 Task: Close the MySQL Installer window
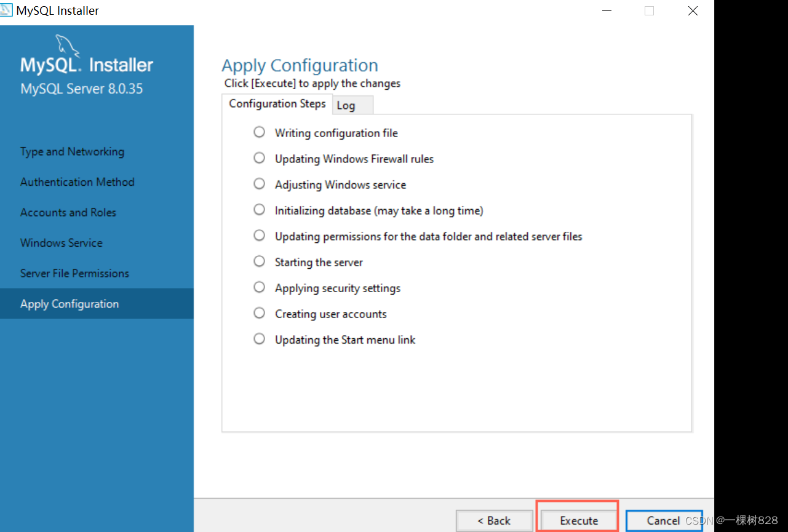[693, 10]
